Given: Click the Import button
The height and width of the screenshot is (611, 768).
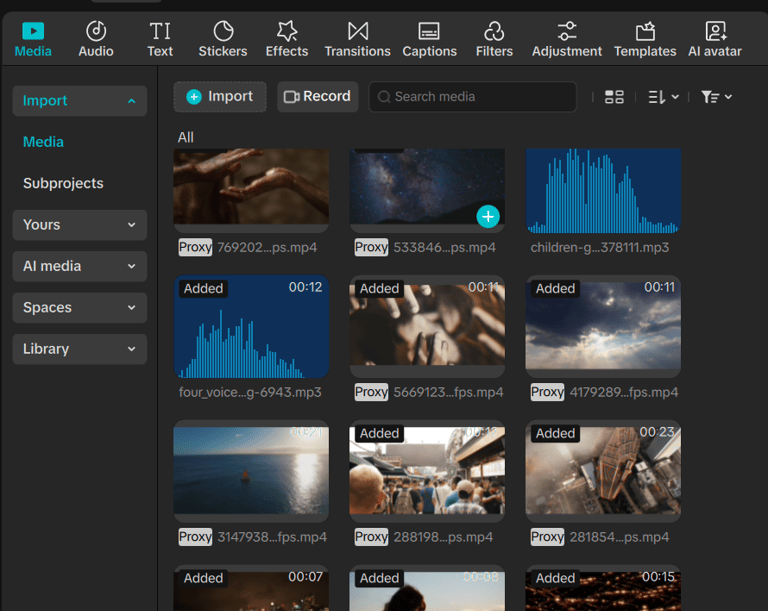Looking at the screenshot, I should pos(220,97).
